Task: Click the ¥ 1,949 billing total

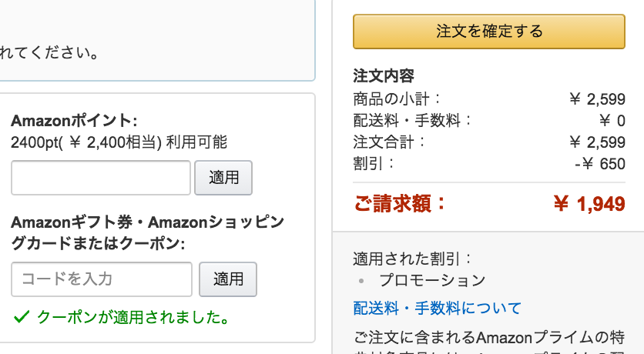Action: (x=589, y=204)
